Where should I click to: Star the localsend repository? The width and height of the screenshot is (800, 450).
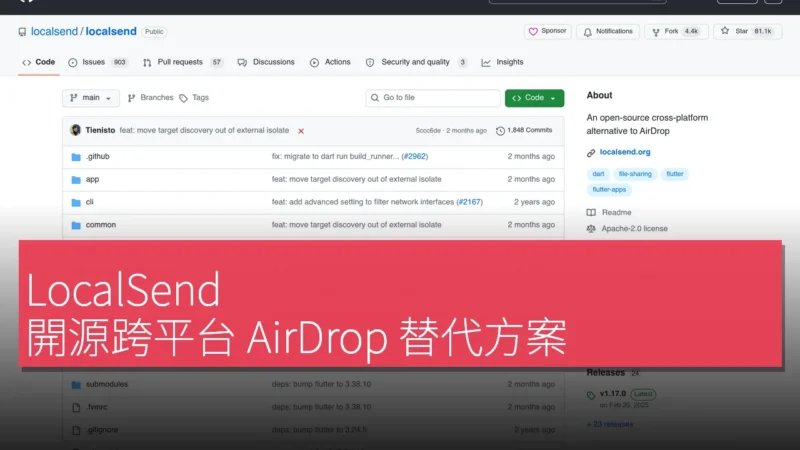tap(747, 31)
